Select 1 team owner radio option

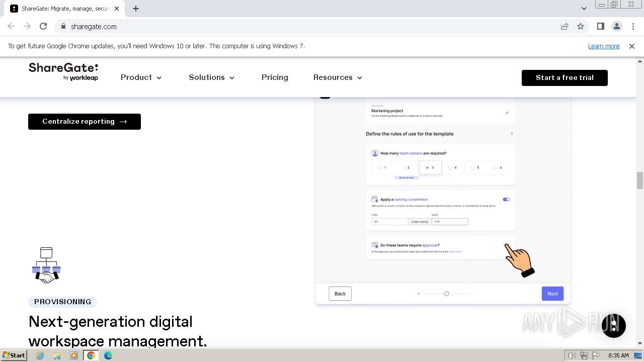(380, 167)
